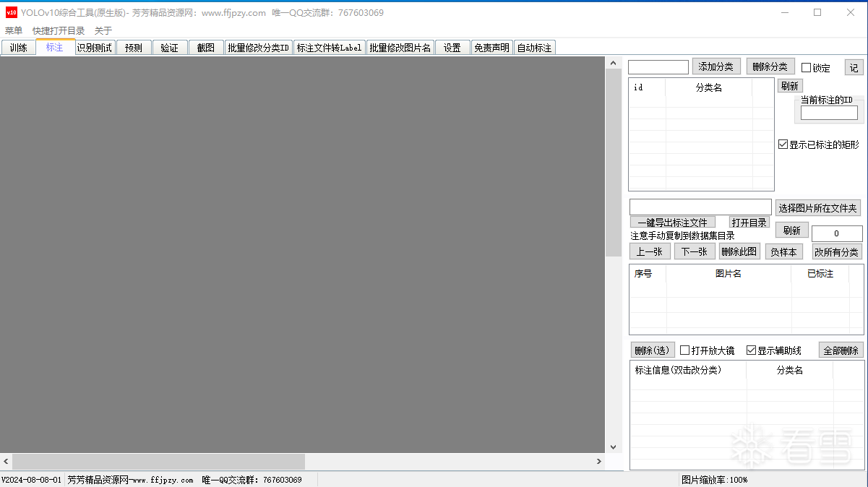Viewport: 868px width, 487px height.
Task: Click the canvas vertical scrollbar up arrow
Action: tap(614, 62)
